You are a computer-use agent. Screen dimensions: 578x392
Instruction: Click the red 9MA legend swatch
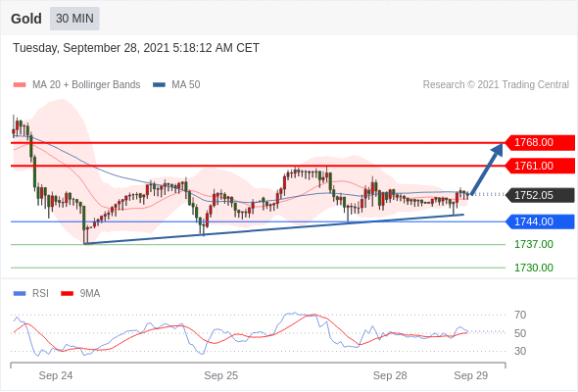tap(67, 294)
